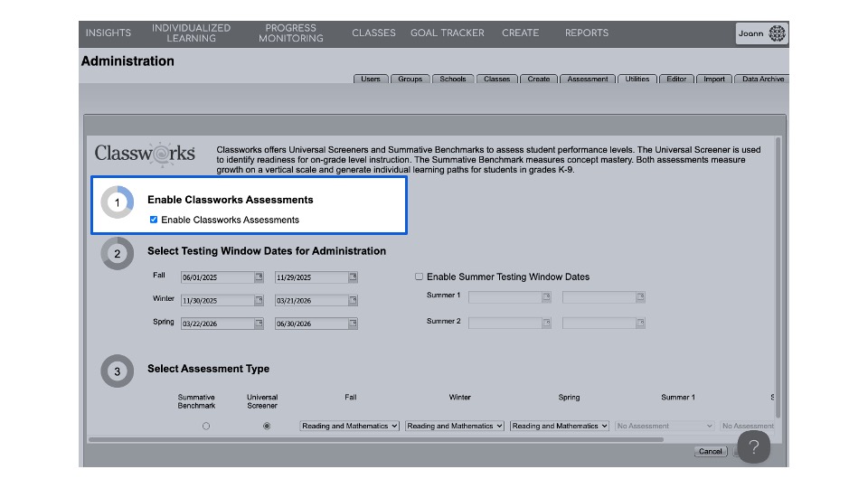
Task: Click Joann's profile avatar icon
Action: coord(777,33)
